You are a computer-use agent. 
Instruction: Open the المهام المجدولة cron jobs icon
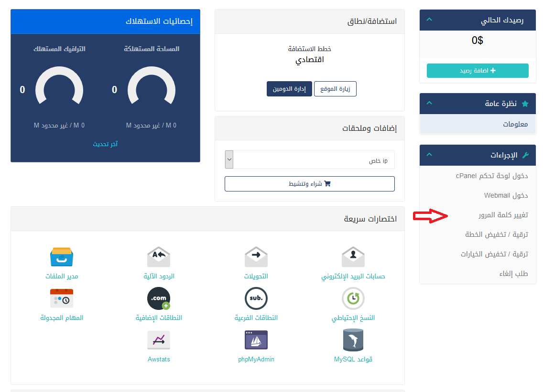click(62, 298)
